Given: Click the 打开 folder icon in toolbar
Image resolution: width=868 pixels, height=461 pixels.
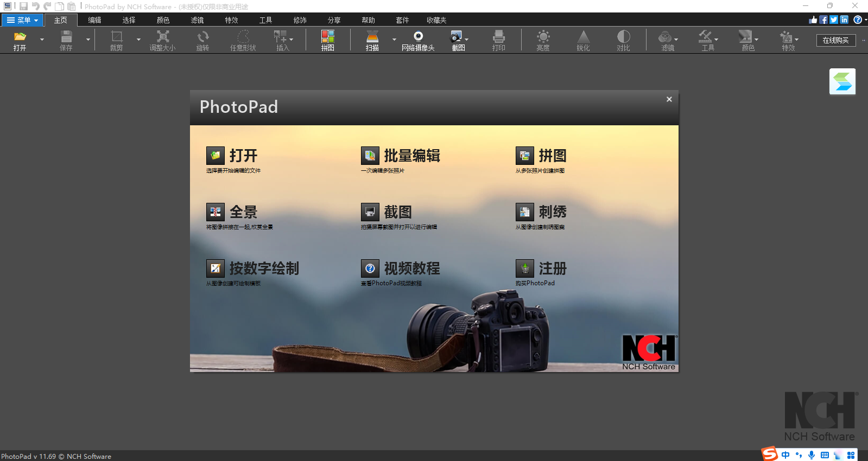Looking at the screenshot, I should click(20, 37).
